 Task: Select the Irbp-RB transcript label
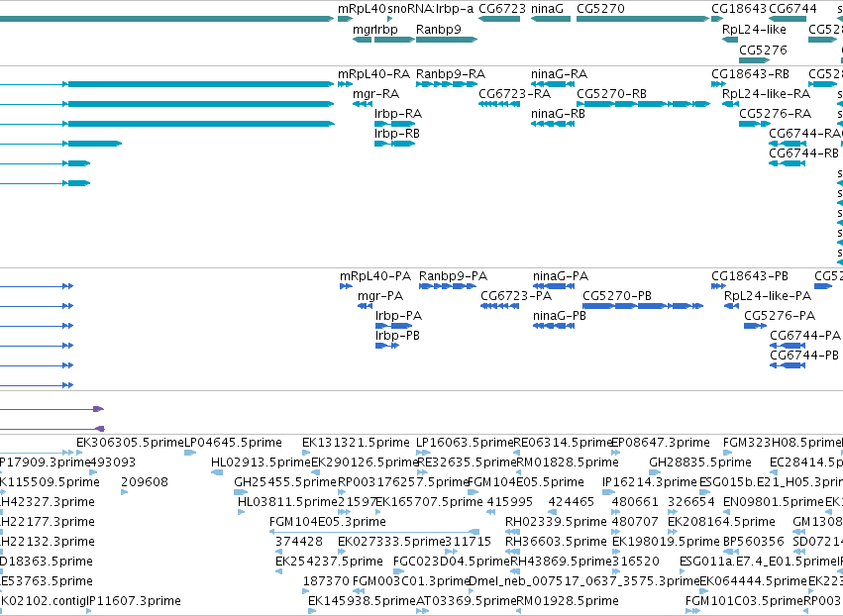[x=397, y=134]
